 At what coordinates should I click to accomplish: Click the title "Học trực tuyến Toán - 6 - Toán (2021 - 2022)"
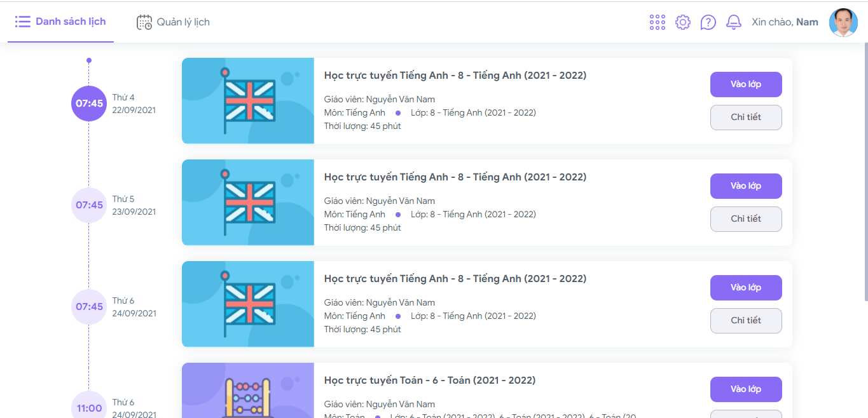pos(430,381)
